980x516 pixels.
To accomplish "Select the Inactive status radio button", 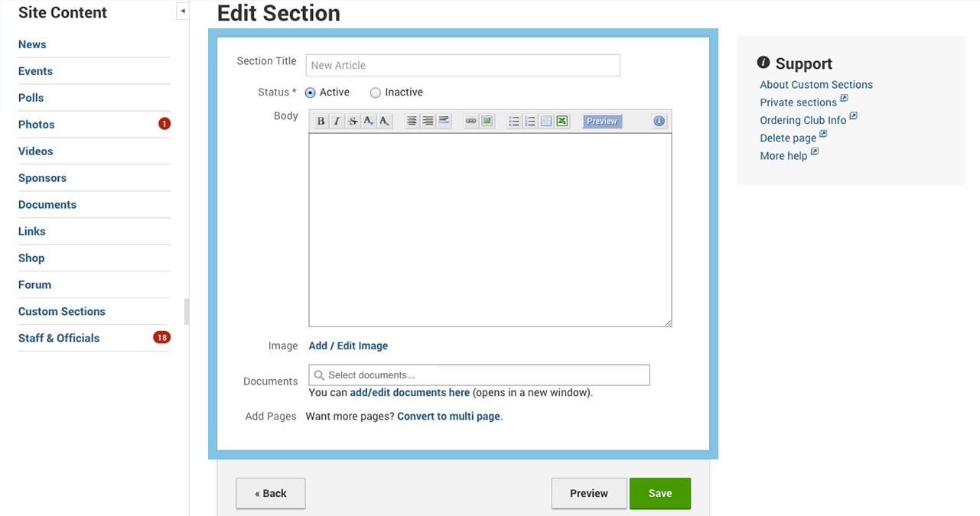I will pyautogui.click(x=375, y=92).
